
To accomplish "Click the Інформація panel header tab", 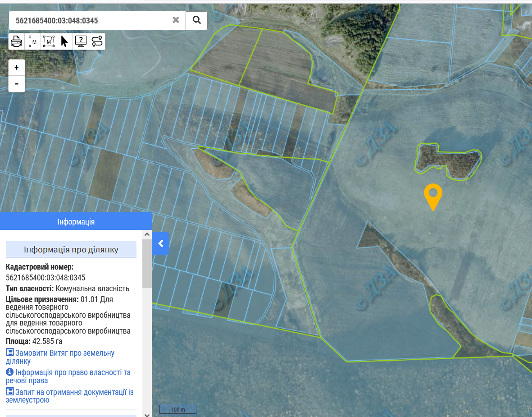I will pyautogui.click(x=76, y=222).
